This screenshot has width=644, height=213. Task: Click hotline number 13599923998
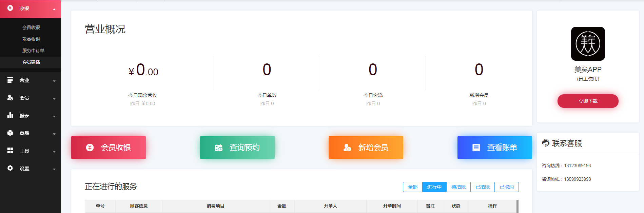(577, 179)
